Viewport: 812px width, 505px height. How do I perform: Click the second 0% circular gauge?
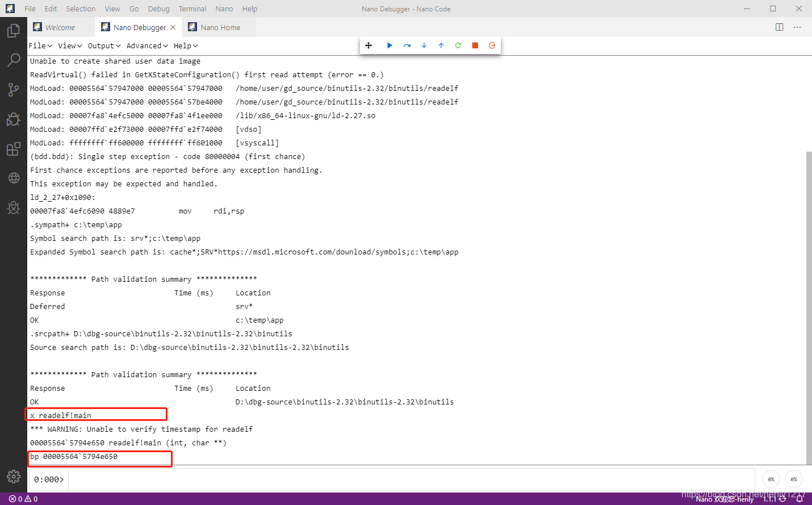point(794,479)
